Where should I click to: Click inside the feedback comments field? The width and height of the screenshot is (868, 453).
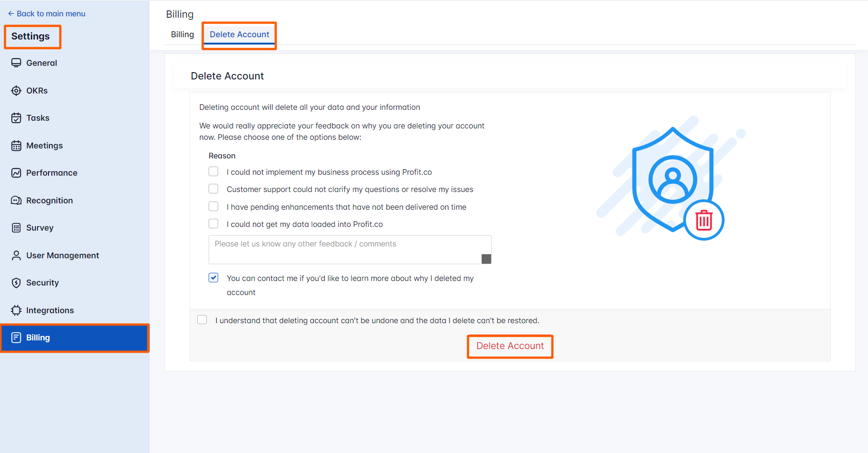coord(349,249)
